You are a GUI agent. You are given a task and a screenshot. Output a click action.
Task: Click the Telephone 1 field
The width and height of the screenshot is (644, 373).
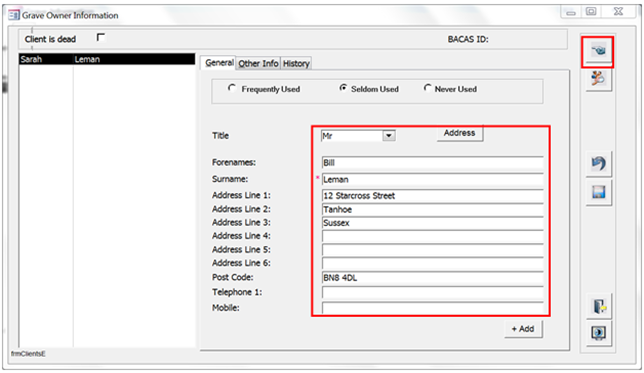pos(432,292)
